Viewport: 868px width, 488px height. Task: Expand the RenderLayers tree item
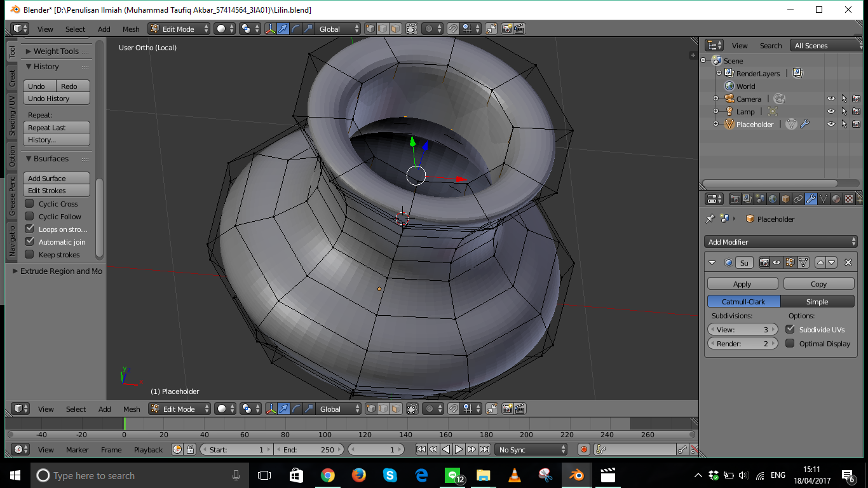click(719, 73)
